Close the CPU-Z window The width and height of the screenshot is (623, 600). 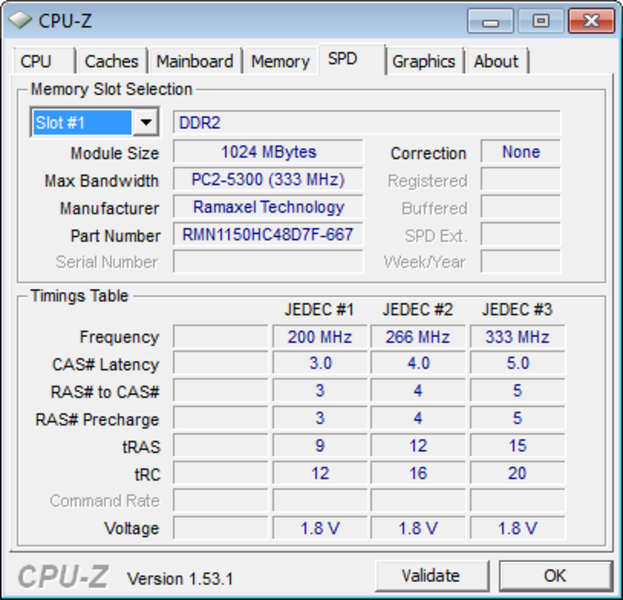point(592,21)
